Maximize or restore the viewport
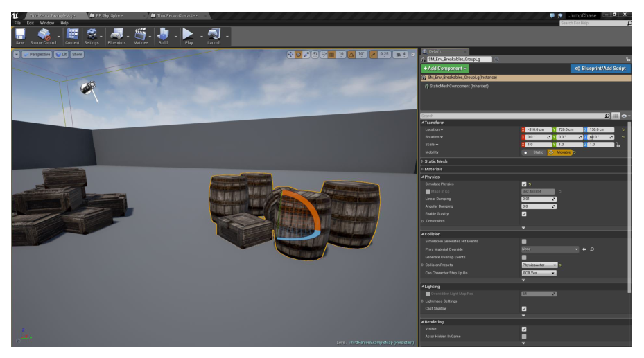Image resolution: width=644 pixels, height=358 pixels. [412, 54]
